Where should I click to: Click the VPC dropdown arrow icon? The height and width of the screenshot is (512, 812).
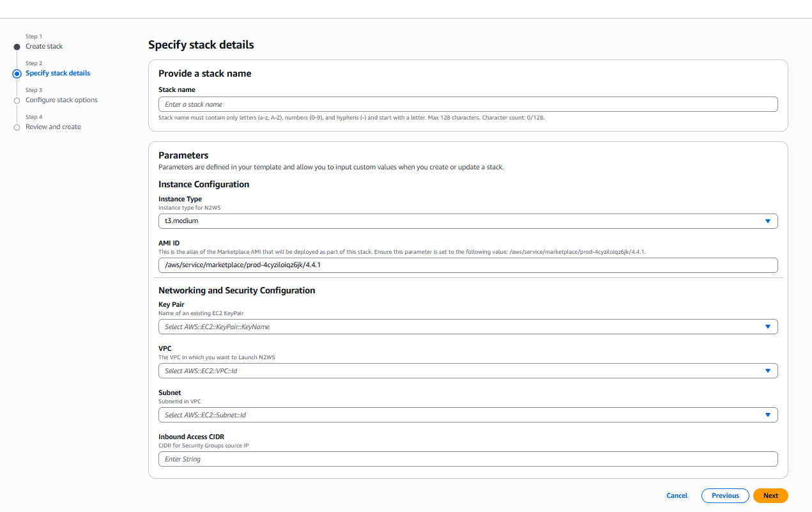tap(767, 371)
